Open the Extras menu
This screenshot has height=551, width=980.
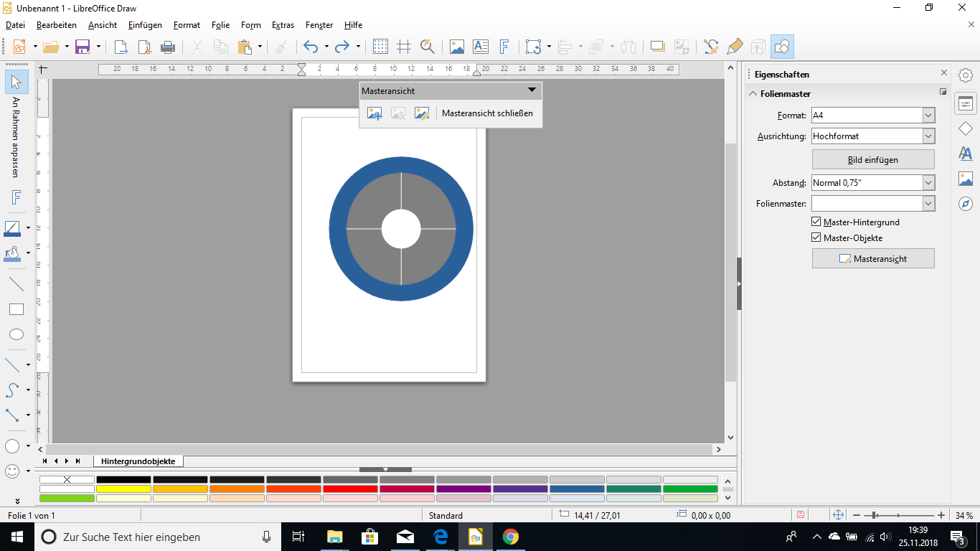[x=283, y=25]
